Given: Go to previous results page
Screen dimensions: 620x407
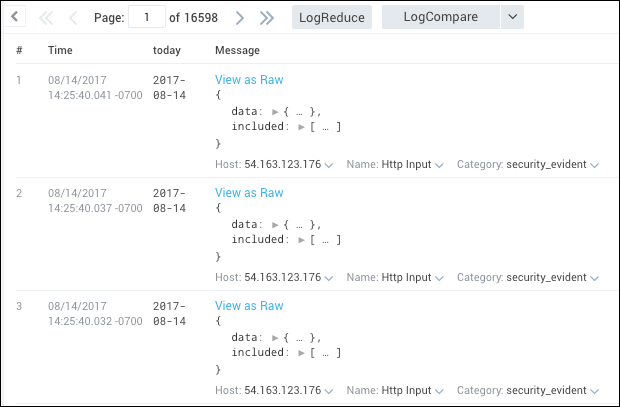Looking at the screenshot, I should (x=73, y=18).
